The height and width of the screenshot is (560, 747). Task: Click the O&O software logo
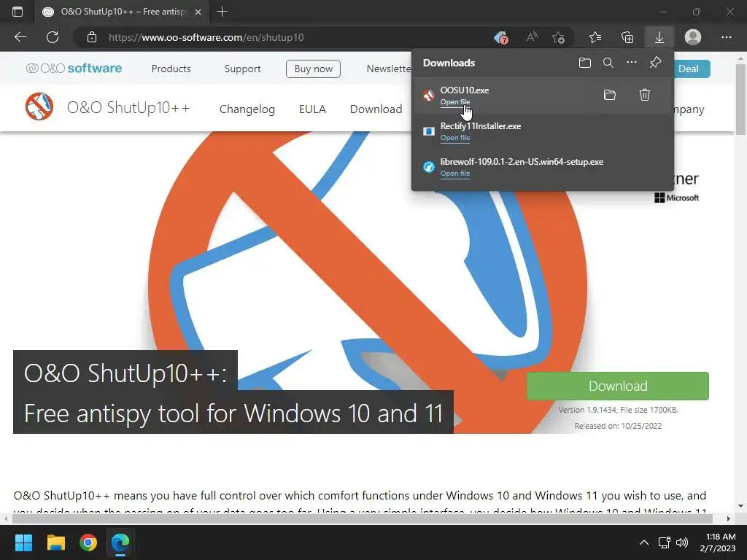[x=74, y=68]
